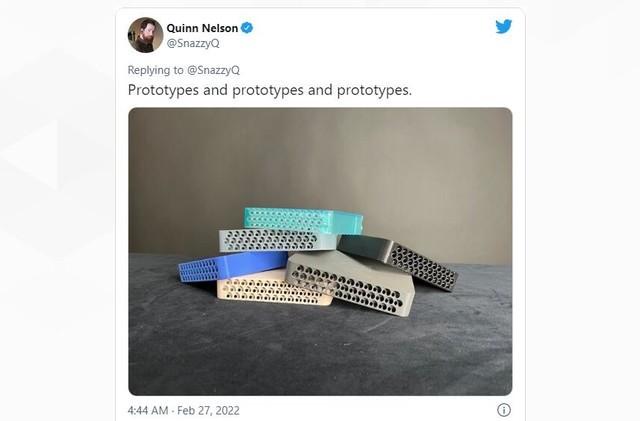Follow the @SnazzyQ mention after Replying to

(x=213, y=70)
